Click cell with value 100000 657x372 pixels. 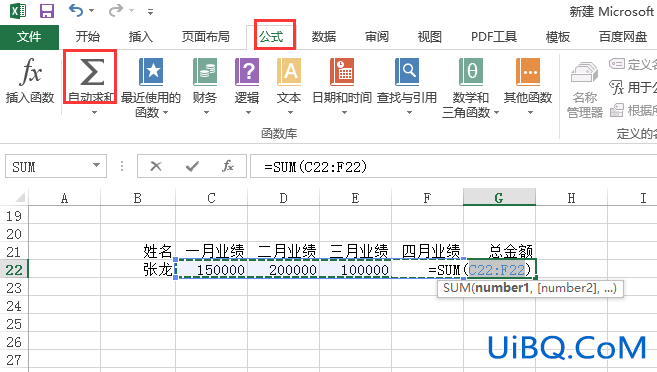pos(355,269)
